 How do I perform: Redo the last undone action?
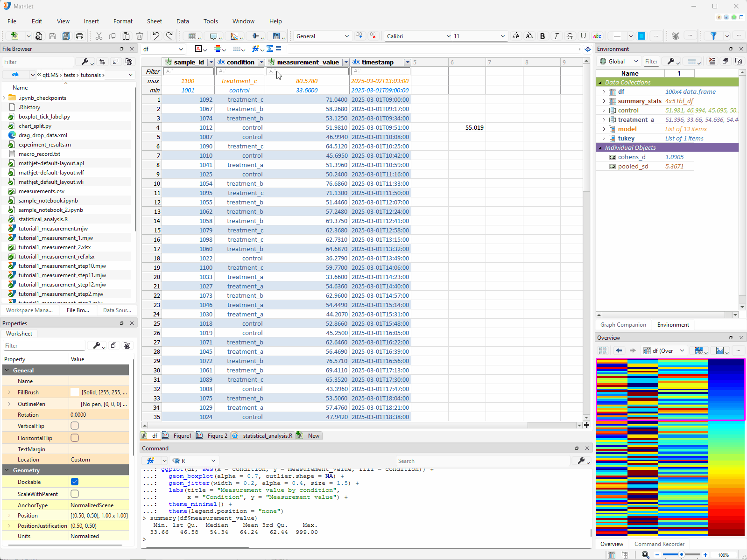(169, 36)
